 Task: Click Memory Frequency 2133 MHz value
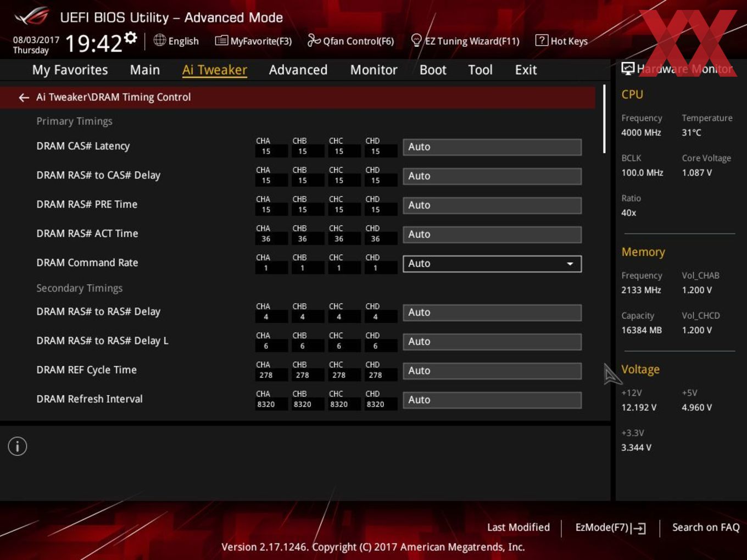(641, 290)
